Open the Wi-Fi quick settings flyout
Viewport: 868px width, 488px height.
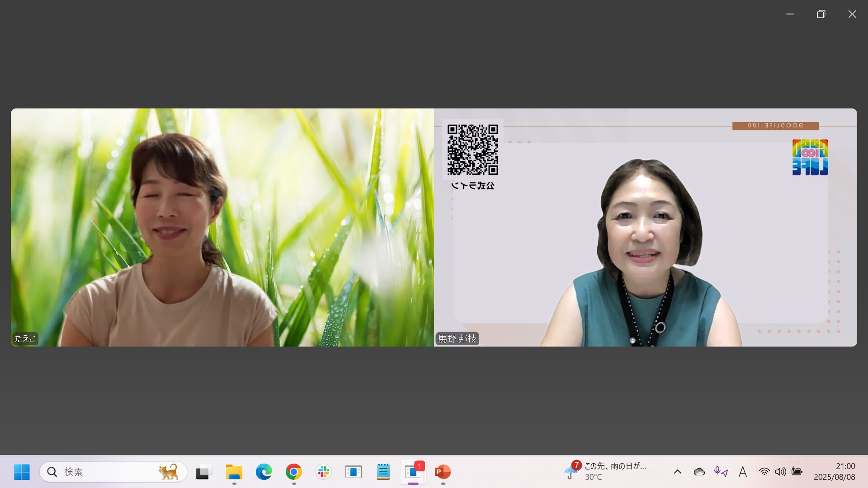(764, 472)
